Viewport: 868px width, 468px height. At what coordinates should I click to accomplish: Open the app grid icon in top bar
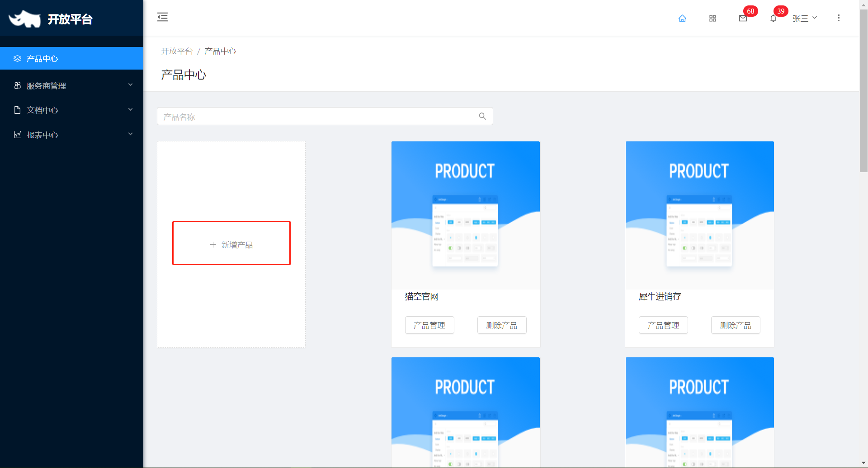click(712, 18)
